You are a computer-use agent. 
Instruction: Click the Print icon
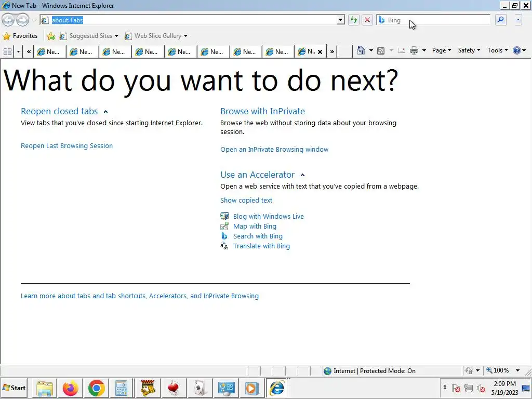coord(414,50)
